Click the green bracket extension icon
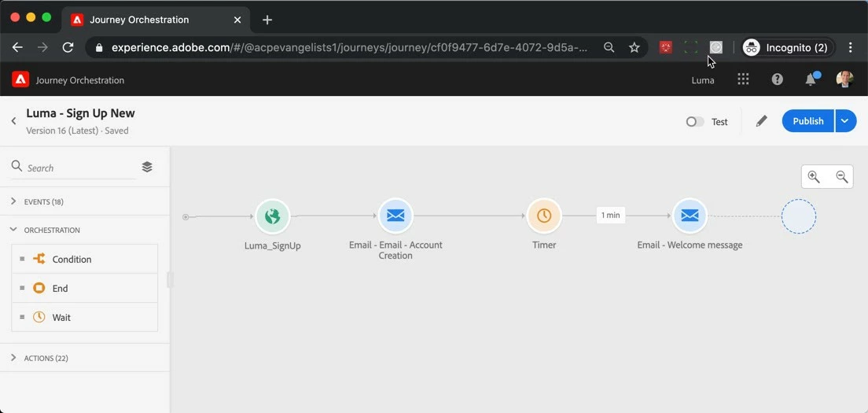 (690, 48)
